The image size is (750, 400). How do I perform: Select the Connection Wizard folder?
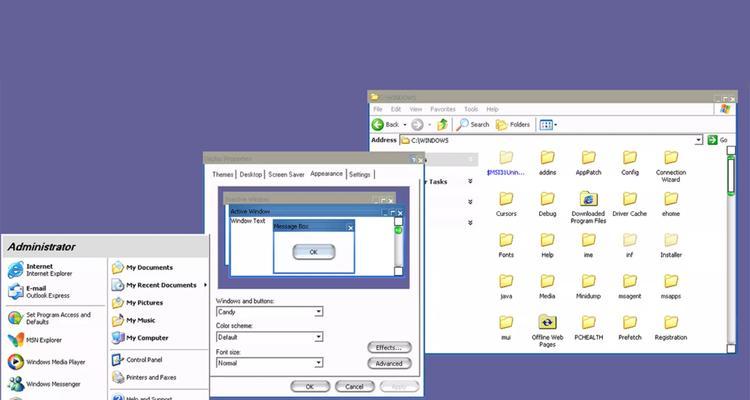pyautogui.click(x=671, y=167)
